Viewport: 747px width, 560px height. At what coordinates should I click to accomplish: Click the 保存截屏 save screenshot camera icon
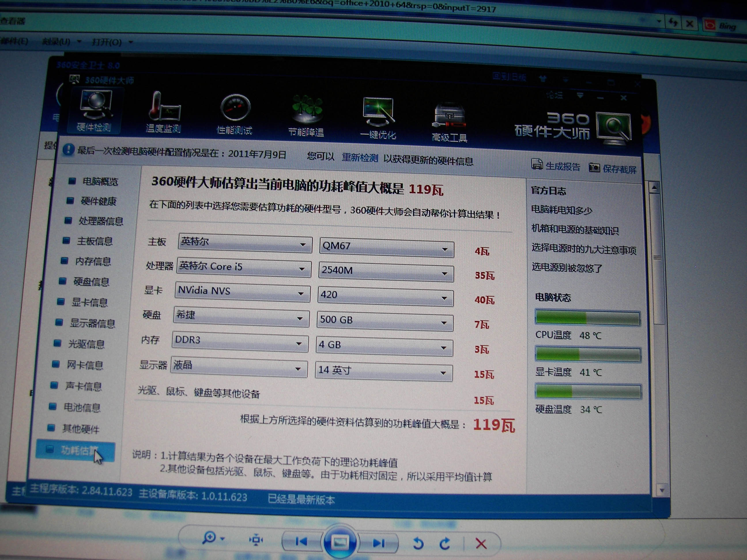(x=594, y=167)
